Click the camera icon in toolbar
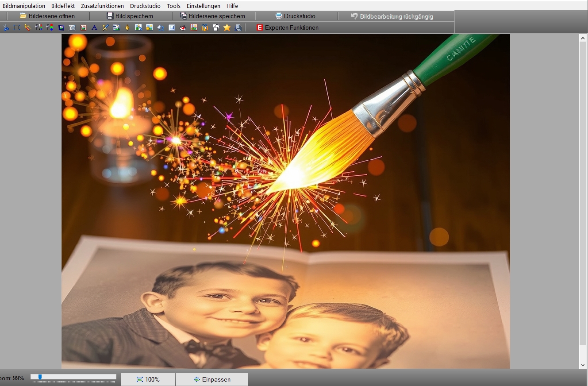 [72, 27]
